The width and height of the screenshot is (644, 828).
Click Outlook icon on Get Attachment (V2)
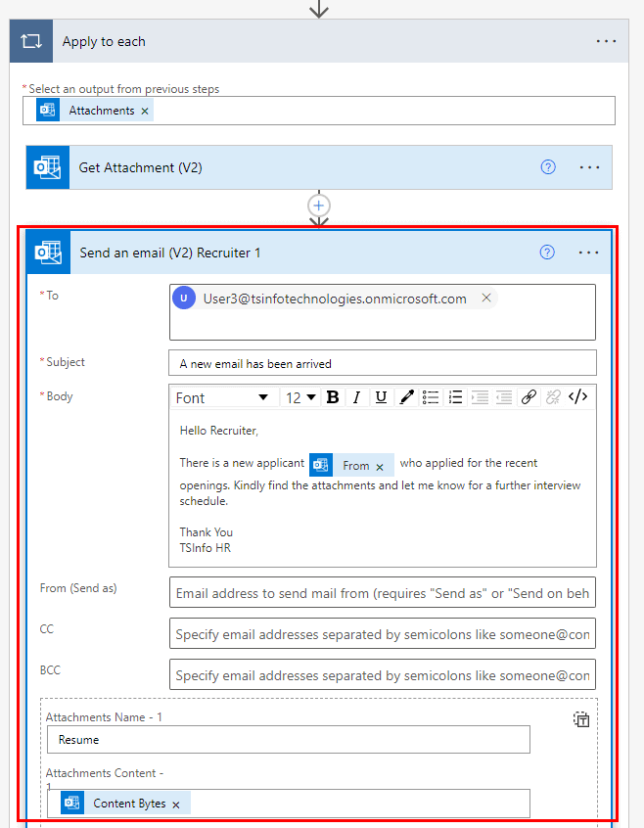[x=48, y=168]
